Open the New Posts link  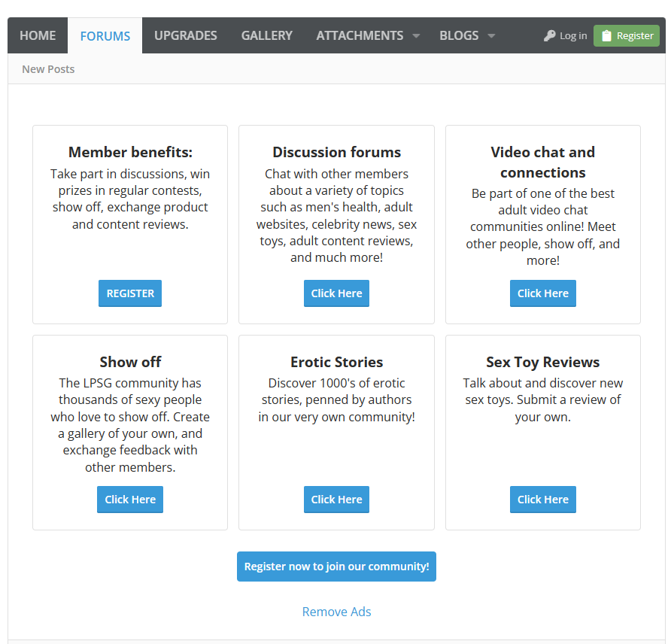(x=48, y=69)
